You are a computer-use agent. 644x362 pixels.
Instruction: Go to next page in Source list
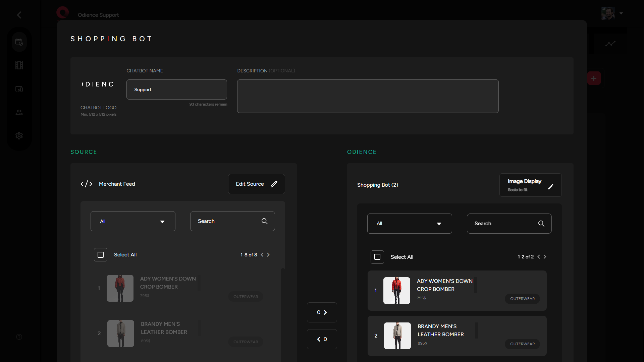[x=268, y=255]
